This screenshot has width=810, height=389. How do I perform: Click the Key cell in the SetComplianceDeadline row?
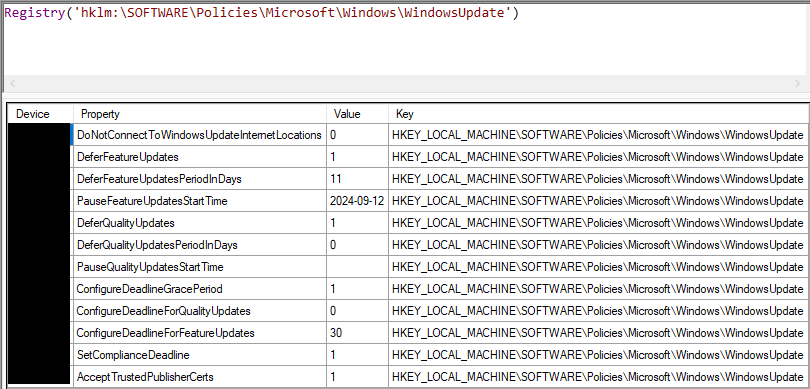[599, 355]
